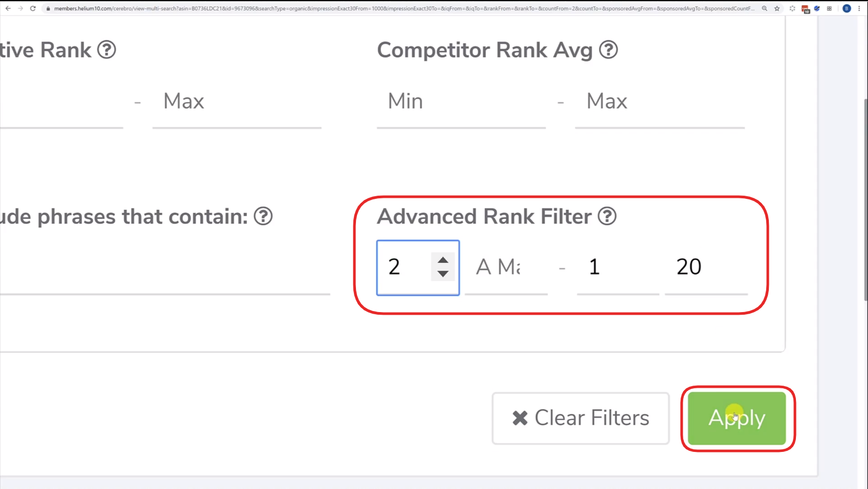Click the help icon beside Competitive Rank
The height and width of the screenshot is (489, 868).
[106, 50]
